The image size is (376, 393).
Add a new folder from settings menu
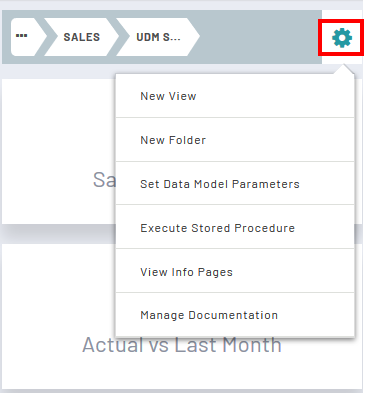(x=235, y=140)
